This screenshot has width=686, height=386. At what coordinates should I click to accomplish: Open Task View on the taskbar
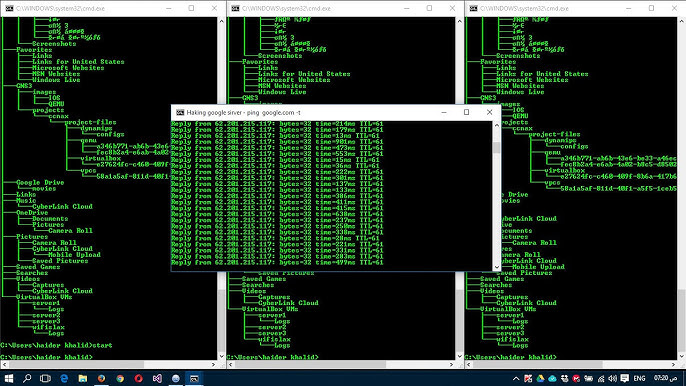coord(45,378)
